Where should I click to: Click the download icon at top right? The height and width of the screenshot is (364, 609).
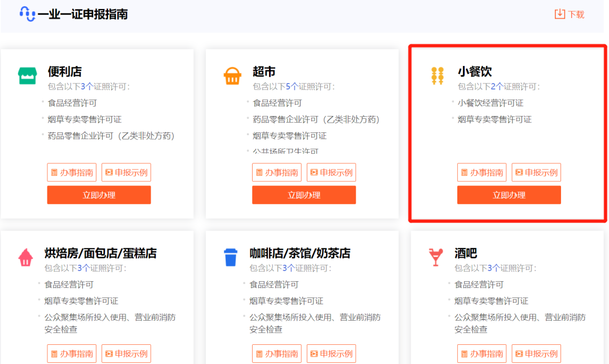point(559,14)
